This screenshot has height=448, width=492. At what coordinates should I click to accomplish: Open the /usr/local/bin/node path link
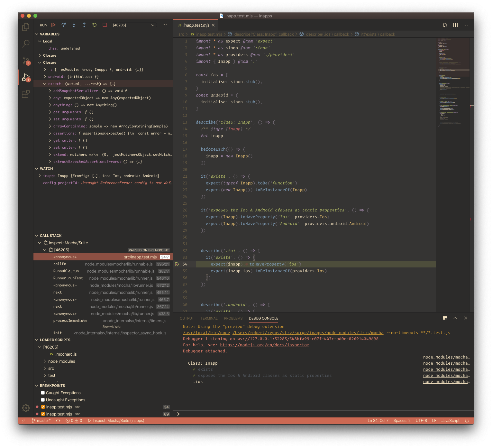click(206, 333)
